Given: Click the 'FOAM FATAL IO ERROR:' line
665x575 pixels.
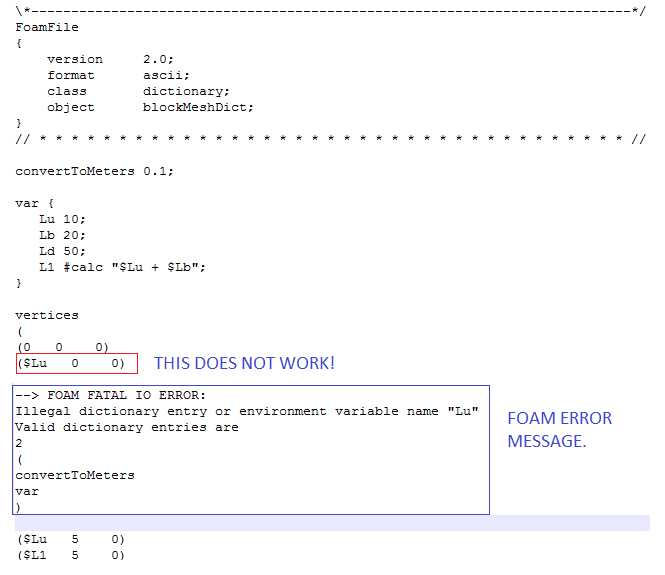Looking at the screenshot, I should point(111,396).
